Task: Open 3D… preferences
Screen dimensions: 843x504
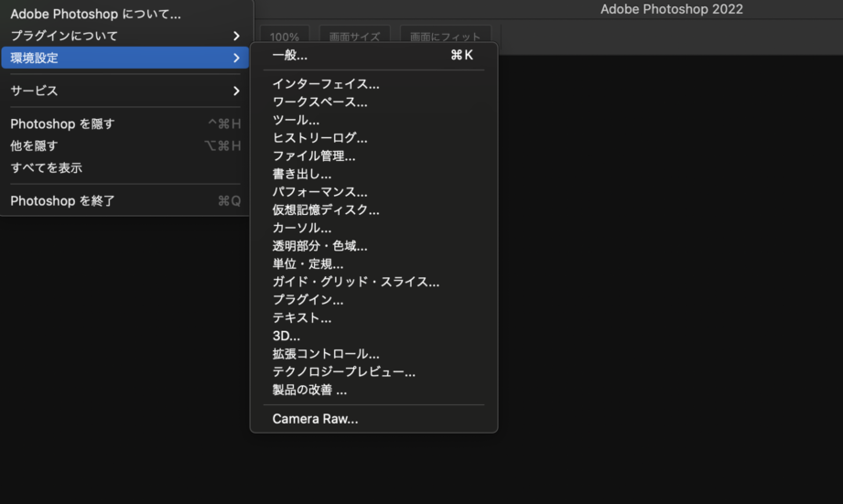Action: tap(373, 336)
